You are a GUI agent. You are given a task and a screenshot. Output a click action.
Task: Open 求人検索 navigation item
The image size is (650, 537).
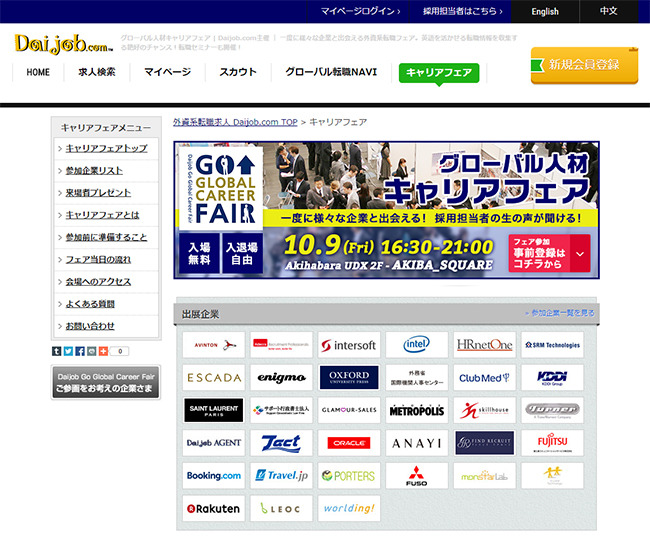click(x=97, y=72)
